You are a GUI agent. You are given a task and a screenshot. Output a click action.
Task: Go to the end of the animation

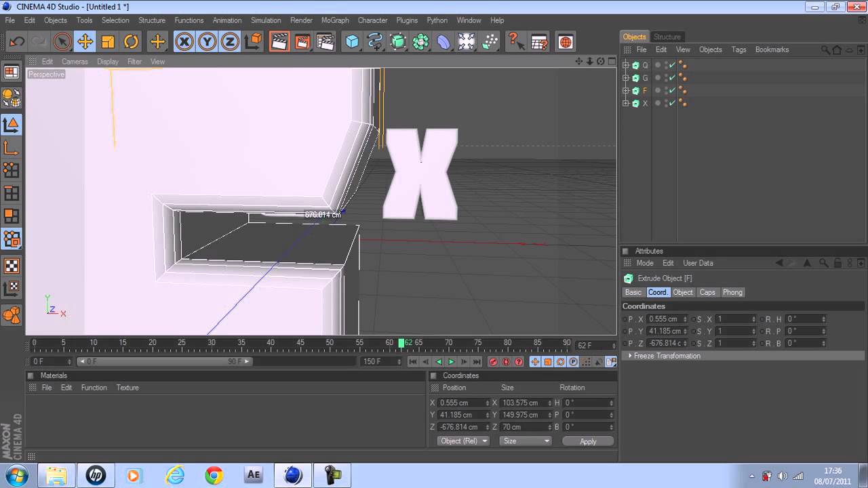click(x=477, y=362)
